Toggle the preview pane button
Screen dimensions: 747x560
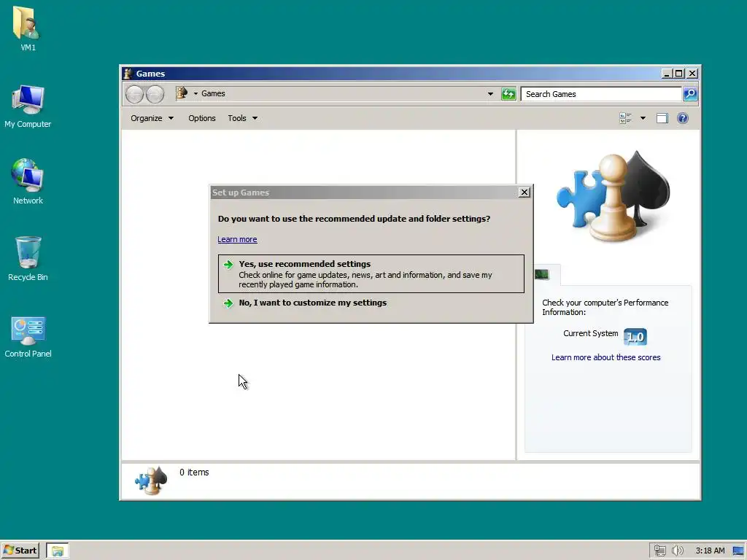coord(662,118)
